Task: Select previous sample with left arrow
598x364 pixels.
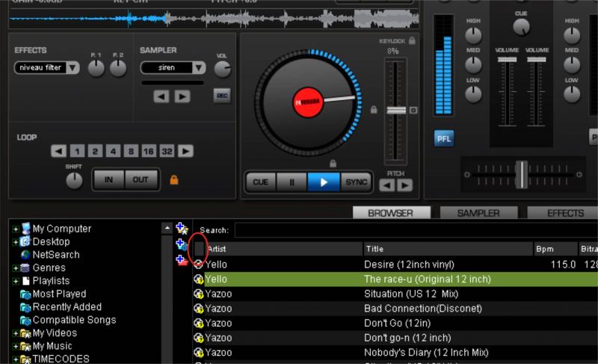Action: click(x=161, y=96)
